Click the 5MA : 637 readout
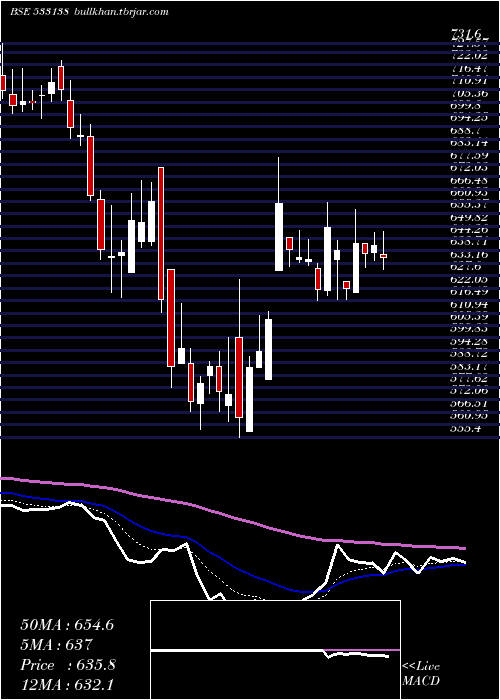Viewport: 500px width, 700px height. pyautogui.click(x=57, y=645)
